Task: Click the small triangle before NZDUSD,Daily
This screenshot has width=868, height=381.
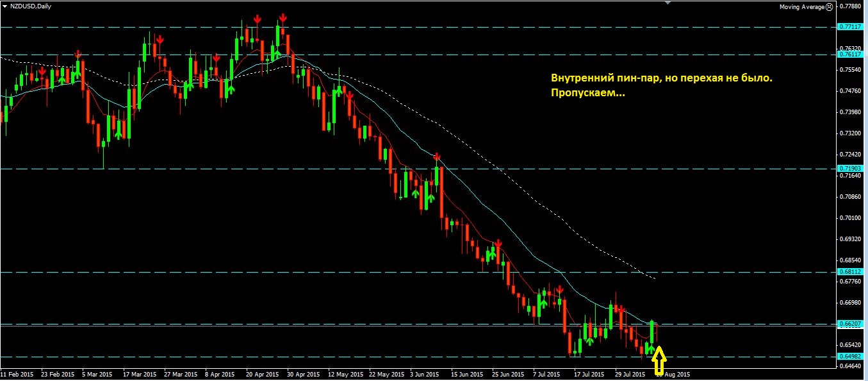Action: [5, 6]
